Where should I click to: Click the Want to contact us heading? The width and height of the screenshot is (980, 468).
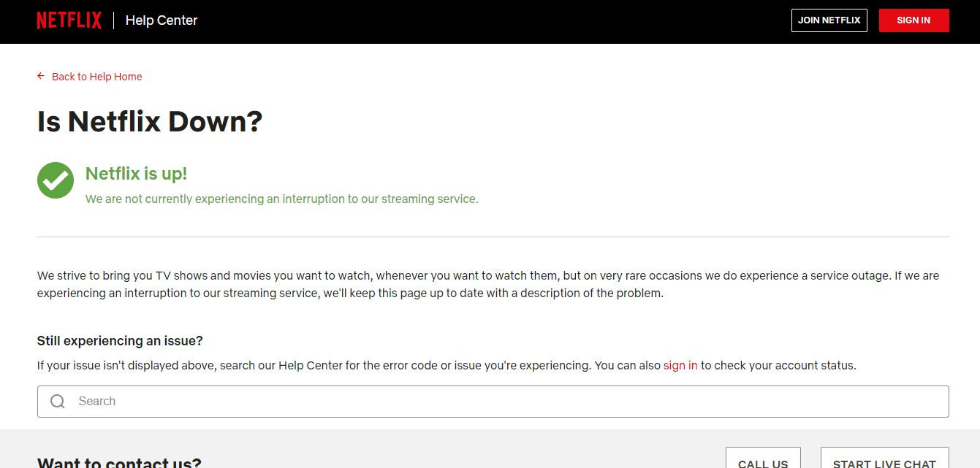[x=118, y=461]
